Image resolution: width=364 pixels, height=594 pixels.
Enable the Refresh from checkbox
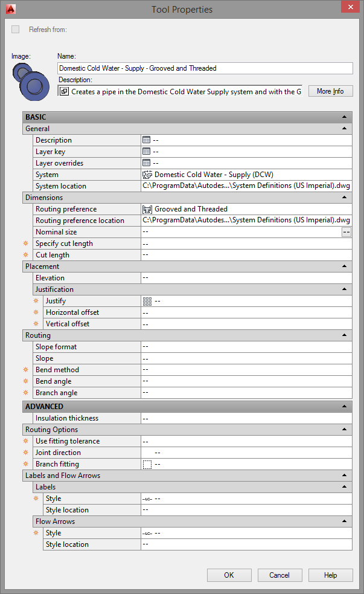[15, 28]
